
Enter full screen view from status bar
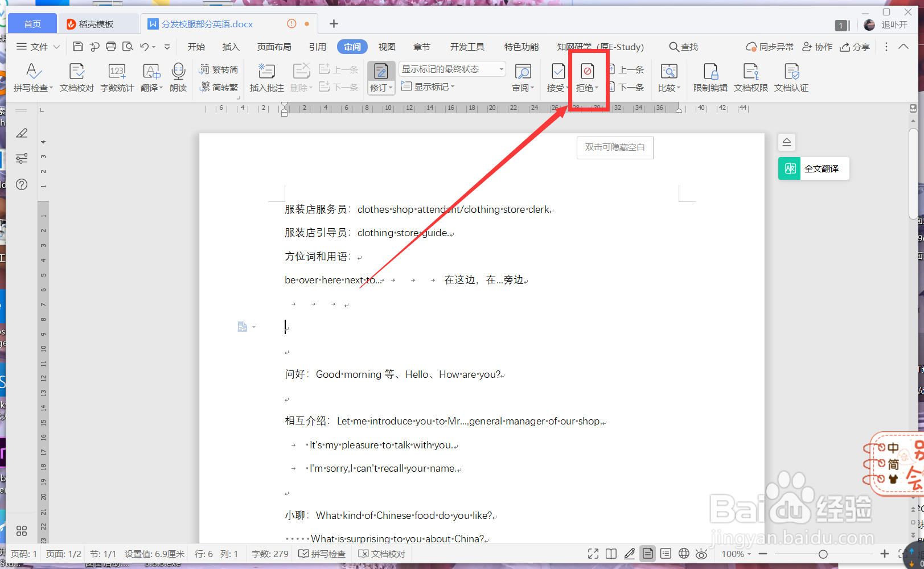tap(593, 554)
